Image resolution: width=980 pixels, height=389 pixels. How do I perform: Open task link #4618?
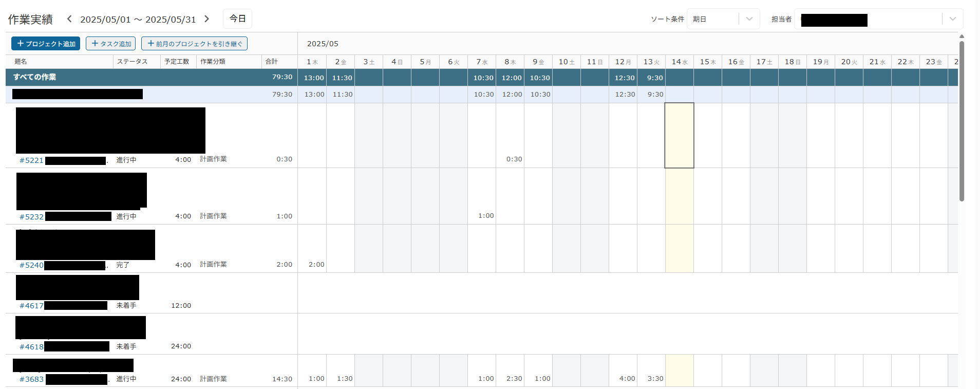point(31,347)
